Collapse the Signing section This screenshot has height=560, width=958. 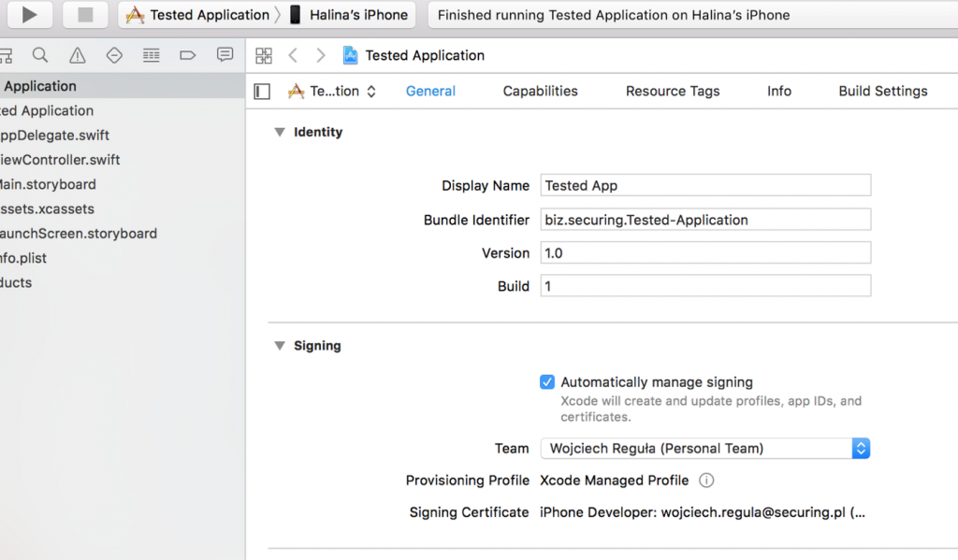tap(280, 346)
